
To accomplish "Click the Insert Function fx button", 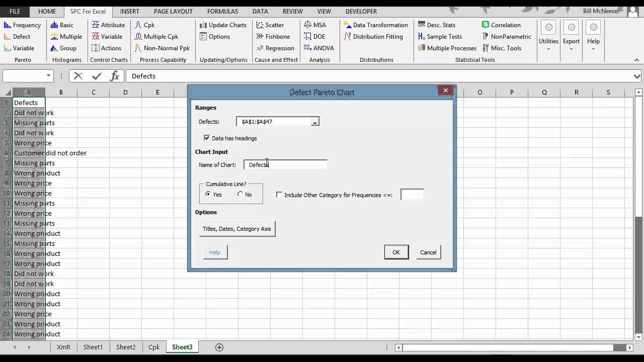I will pyautogui.click(x=115, y=76).
